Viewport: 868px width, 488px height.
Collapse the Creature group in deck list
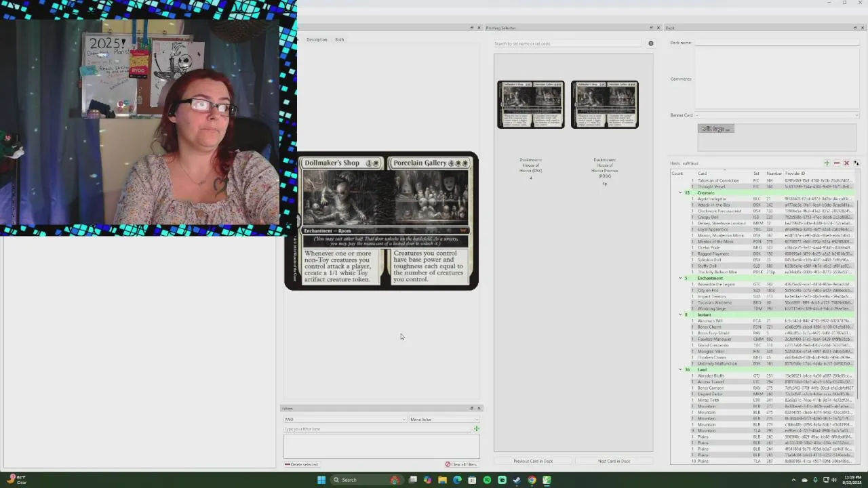tap(680, 192)
